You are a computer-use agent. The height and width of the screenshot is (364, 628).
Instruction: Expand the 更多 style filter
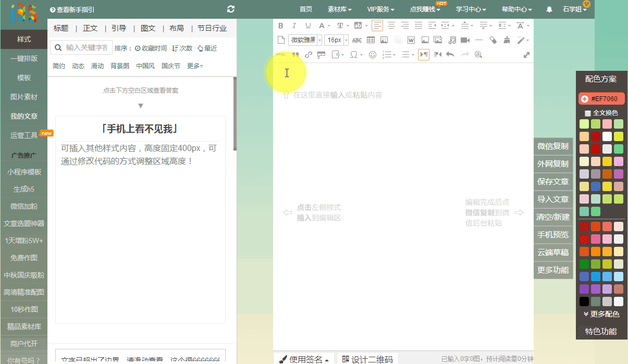point(195,66)
